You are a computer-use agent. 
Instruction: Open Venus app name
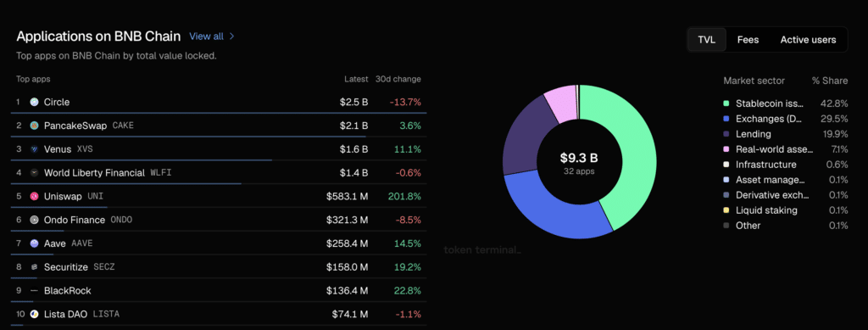click(x=58, y=149)
